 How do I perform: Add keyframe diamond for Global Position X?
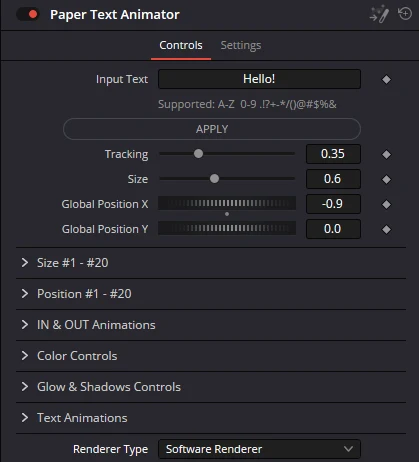coord(386,204)
